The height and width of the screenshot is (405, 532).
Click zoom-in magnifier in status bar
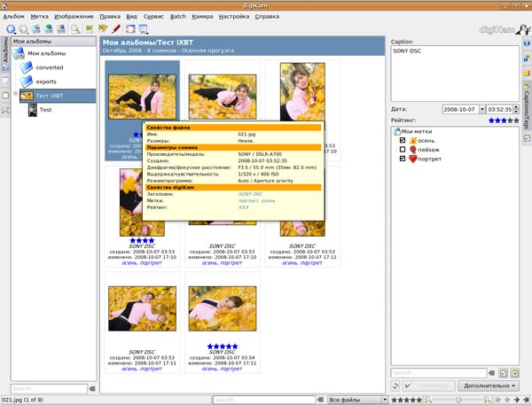click(487, 400)
